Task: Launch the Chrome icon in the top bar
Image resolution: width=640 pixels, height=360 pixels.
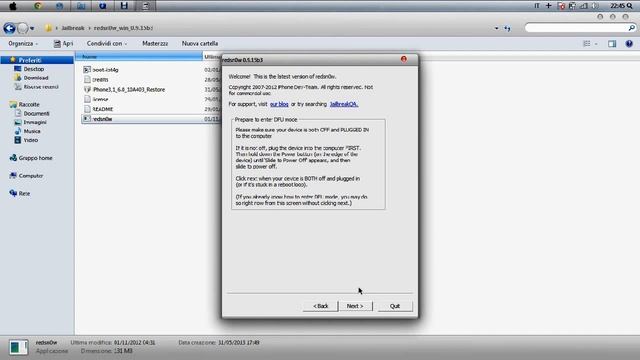Action: 38,6
